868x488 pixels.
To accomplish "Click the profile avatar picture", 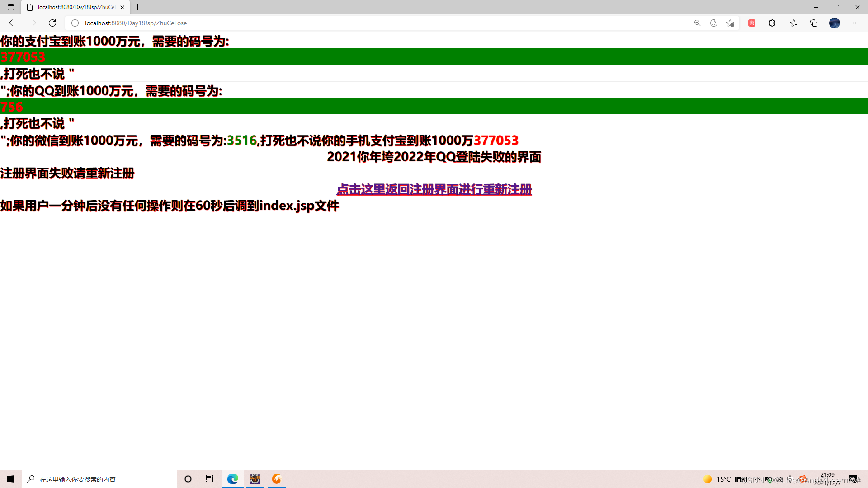I will (x=835, y=23).
